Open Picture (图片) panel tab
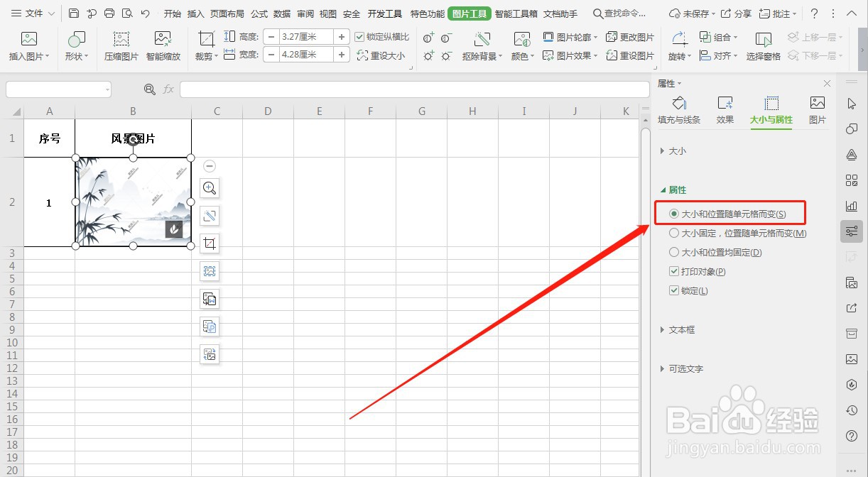 [818, 111]
